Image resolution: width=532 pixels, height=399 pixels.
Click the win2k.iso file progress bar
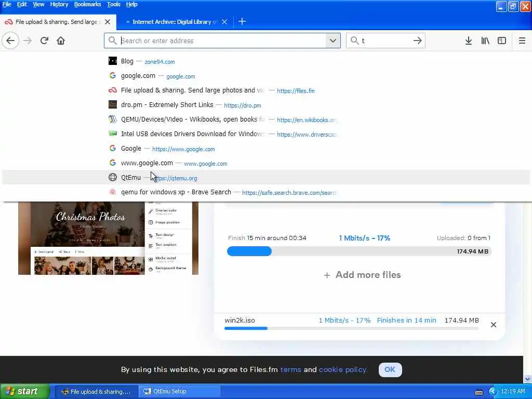pyautogui.click(x=352, y=328)
